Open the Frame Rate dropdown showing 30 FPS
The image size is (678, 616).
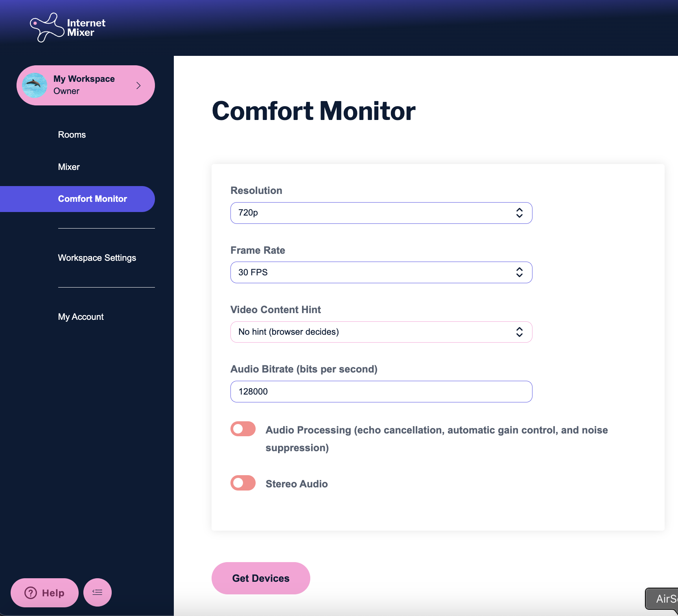click(381, 272)
